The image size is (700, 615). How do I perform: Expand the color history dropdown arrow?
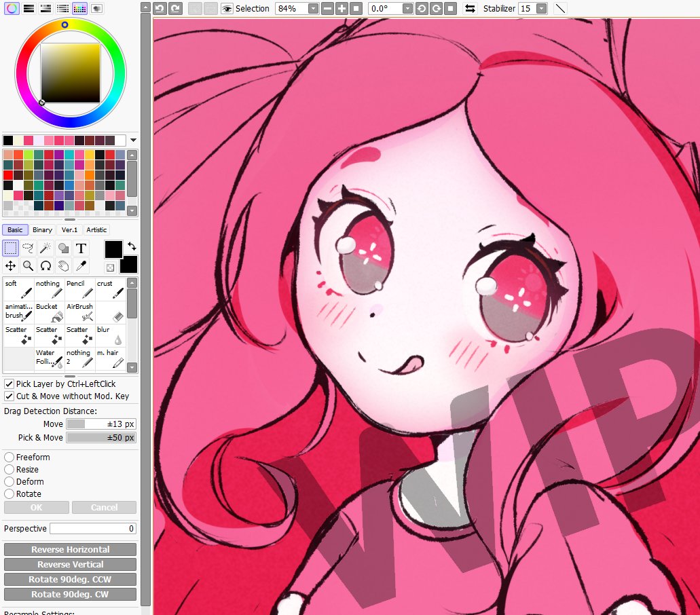pos(133,140)
